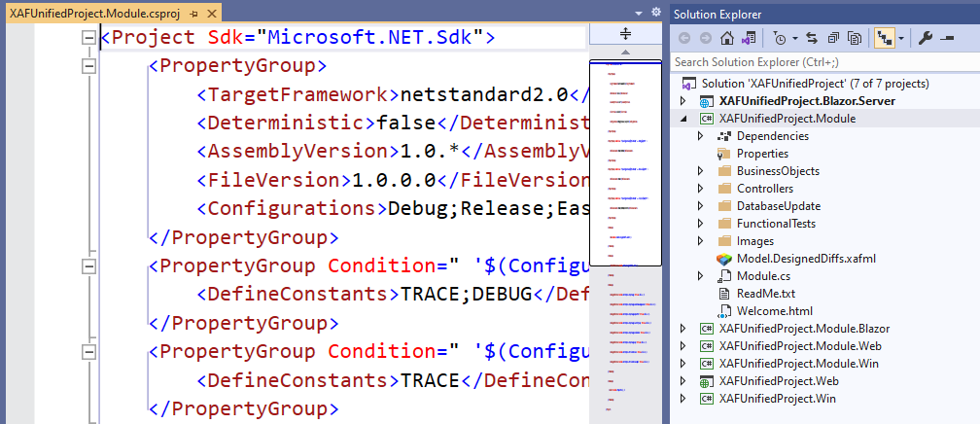Expand the BusinessObjects folder arrow
Viewport: 980px width, 424px height.
point(701,171)
